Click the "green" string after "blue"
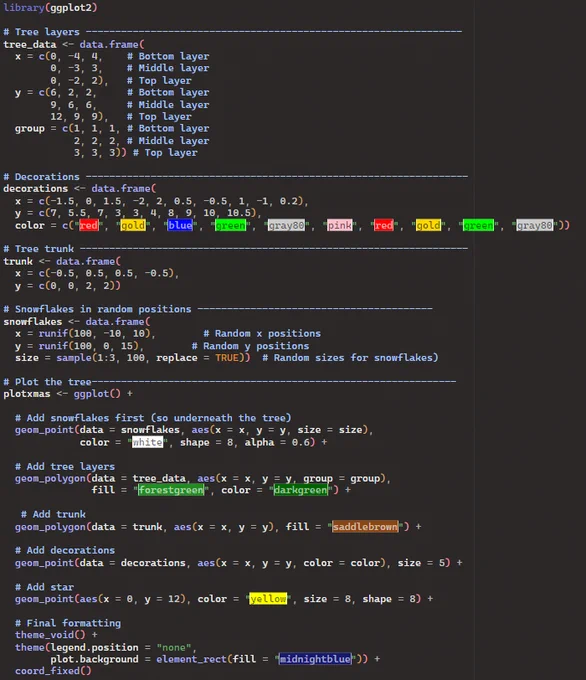 coord(230,225)
